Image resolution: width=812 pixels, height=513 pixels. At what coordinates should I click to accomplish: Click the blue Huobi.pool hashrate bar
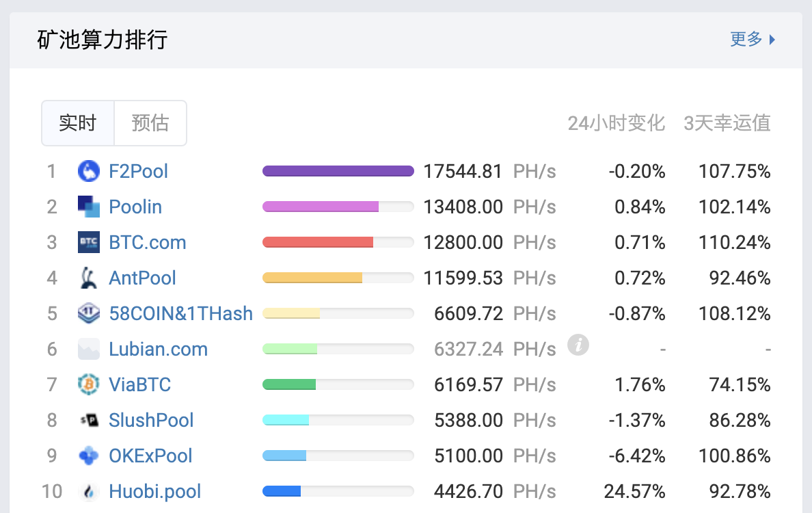[282, 491]
